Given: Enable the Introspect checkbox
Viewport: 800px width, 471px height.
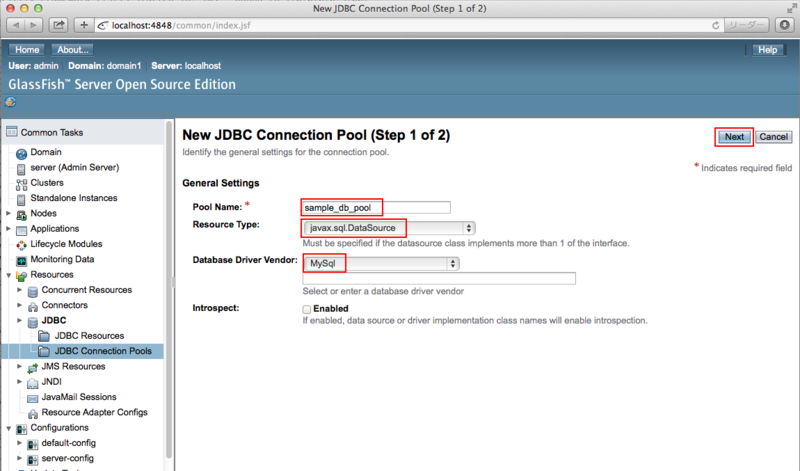Looking at the screenshot, I should coord(307,309).
